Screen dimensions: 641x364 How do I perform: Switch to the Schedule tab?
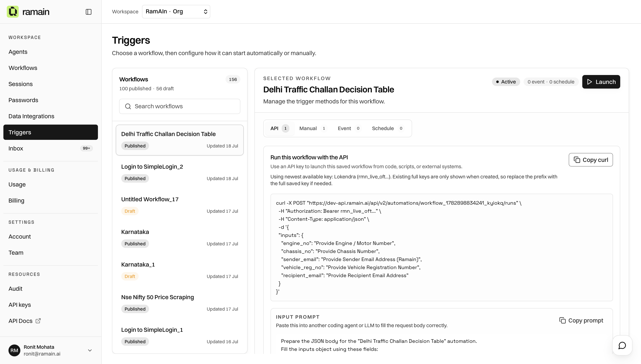coord(387,128)
